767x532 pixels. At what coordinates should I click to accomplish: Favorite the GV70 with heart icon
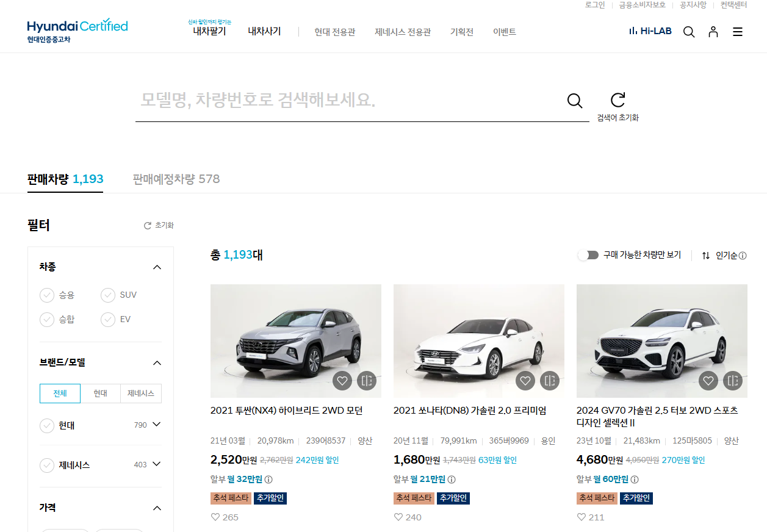click(708, 381)
